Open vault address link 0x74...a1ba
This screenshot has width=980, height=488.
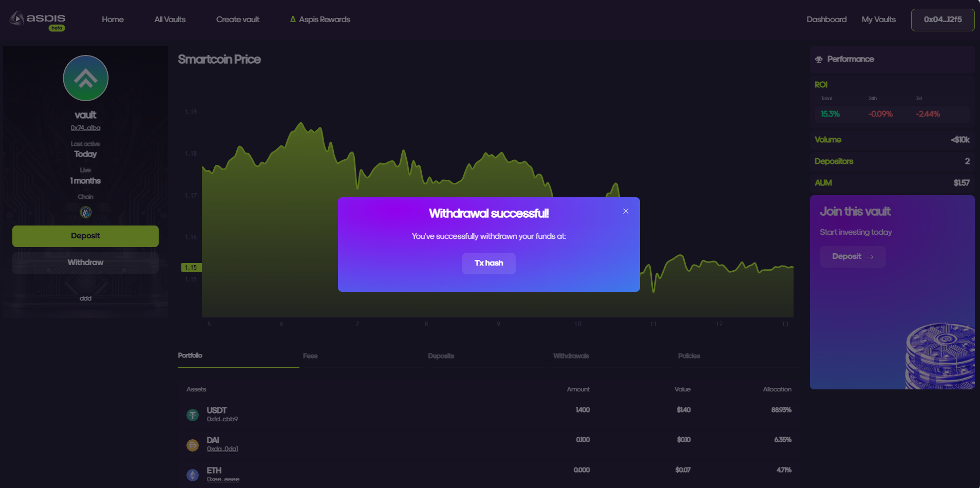click(x=85, y=128)
